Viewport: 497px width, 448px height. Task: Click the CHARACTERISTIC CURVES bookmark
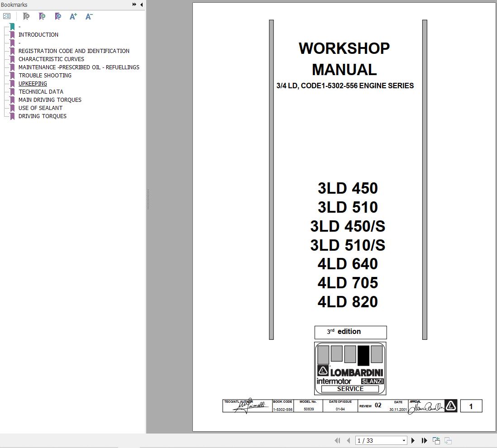tap(51, 59)
